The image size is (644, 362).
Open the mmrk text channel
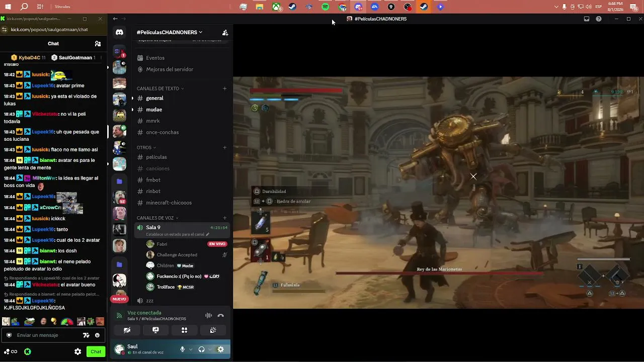coord(182,121)
